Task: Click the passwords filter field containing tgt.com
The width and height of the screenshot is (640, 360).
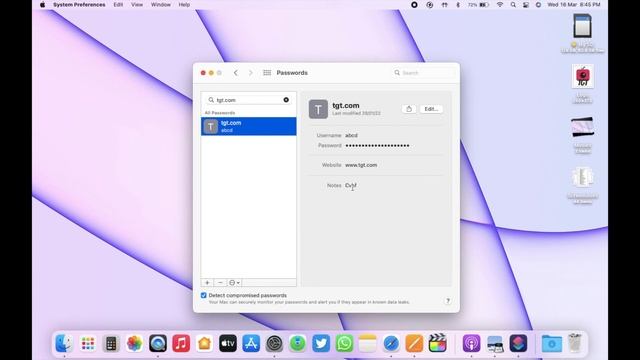Action: click(249, 100)
